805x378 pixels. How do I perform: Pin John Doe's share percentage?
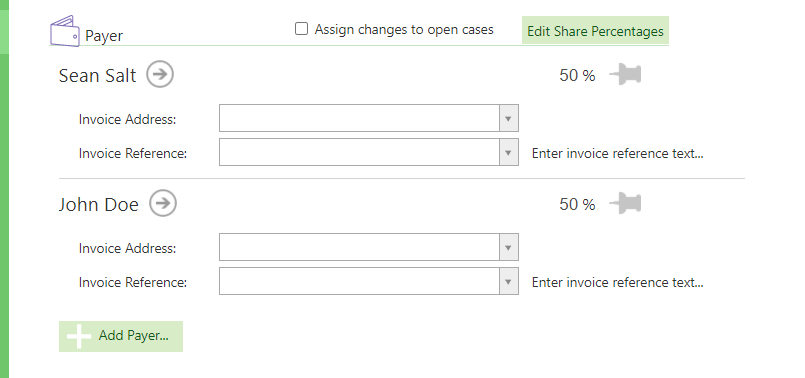tap(625, 204)
